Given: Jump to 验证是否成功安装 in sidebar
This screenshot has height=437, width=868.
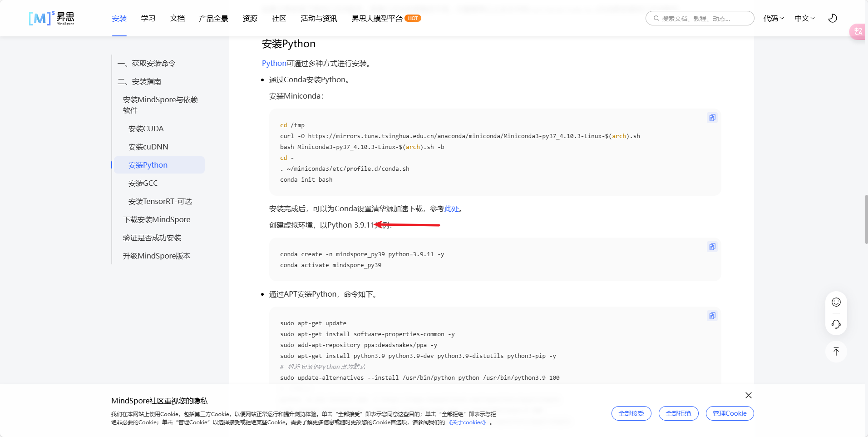Looking at the screenshot, I should (x=152, y=238).
